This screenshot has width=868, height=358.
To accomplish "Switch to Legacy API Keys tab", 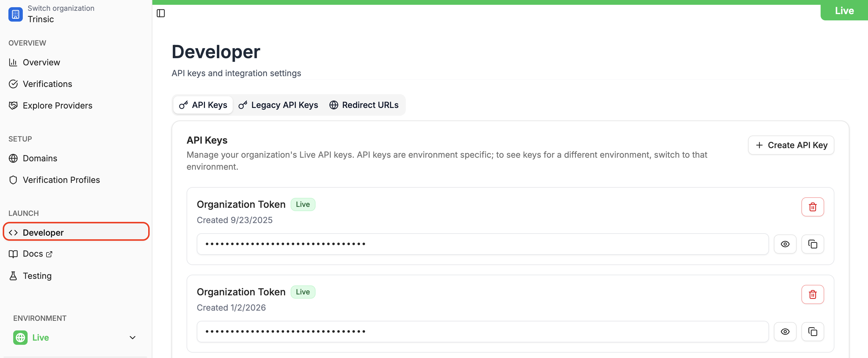I will coord(278,105).
